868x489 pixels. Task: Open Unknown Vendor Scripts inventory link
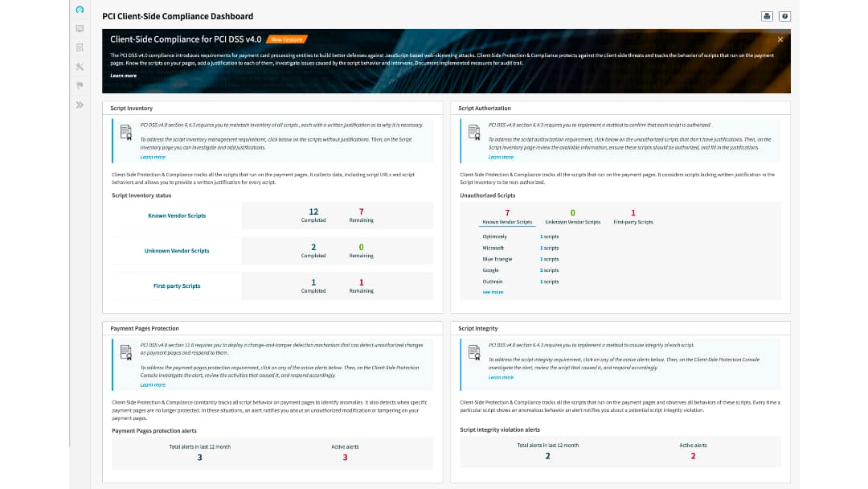[x=177, y=251]
